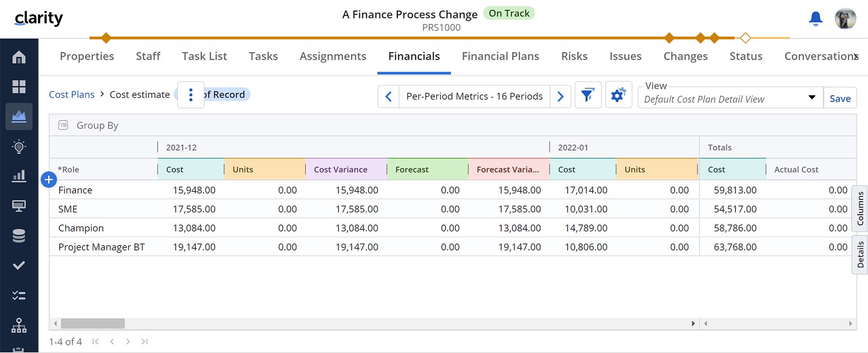Open the notifications bell
The width and height of the screenshot is (868, 353).
815,19
